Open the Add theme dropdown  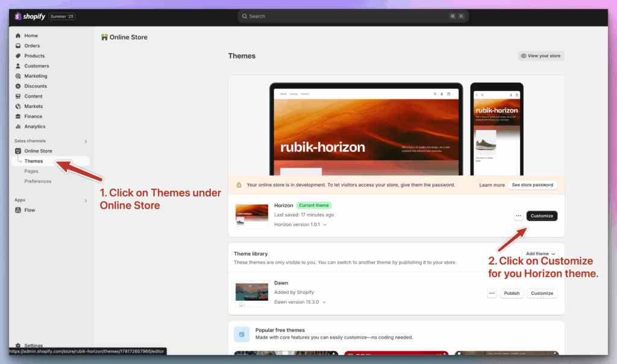540,254
